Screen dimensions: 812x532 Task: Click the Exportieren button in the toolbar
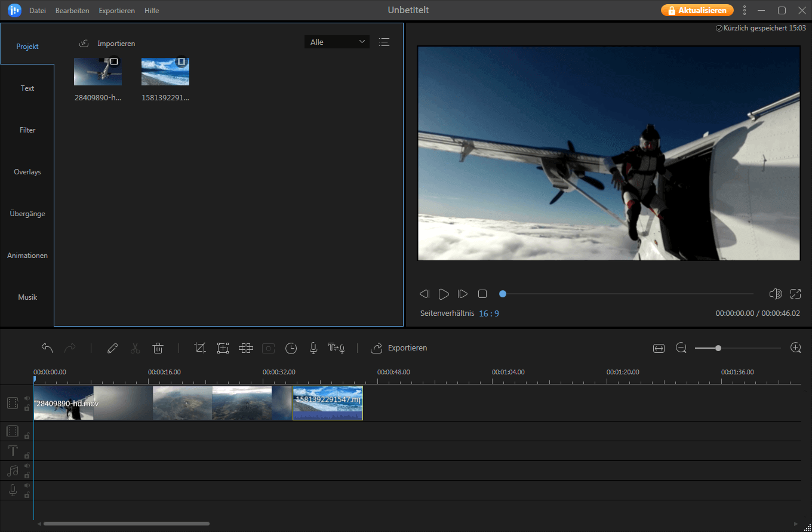(399, 348)
